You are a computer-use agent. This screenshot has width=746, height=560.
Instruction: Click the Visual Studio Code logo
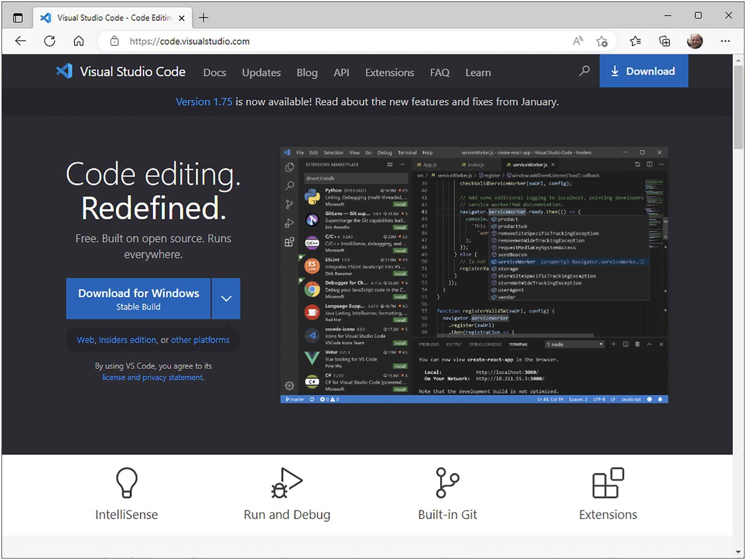(x=121, y=71)
